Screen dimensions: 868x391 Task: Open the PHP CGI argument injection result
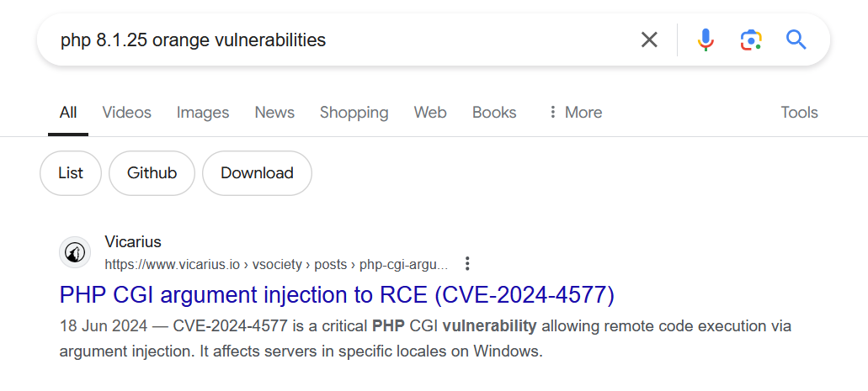pyautogui.click(x=337, y=295)
